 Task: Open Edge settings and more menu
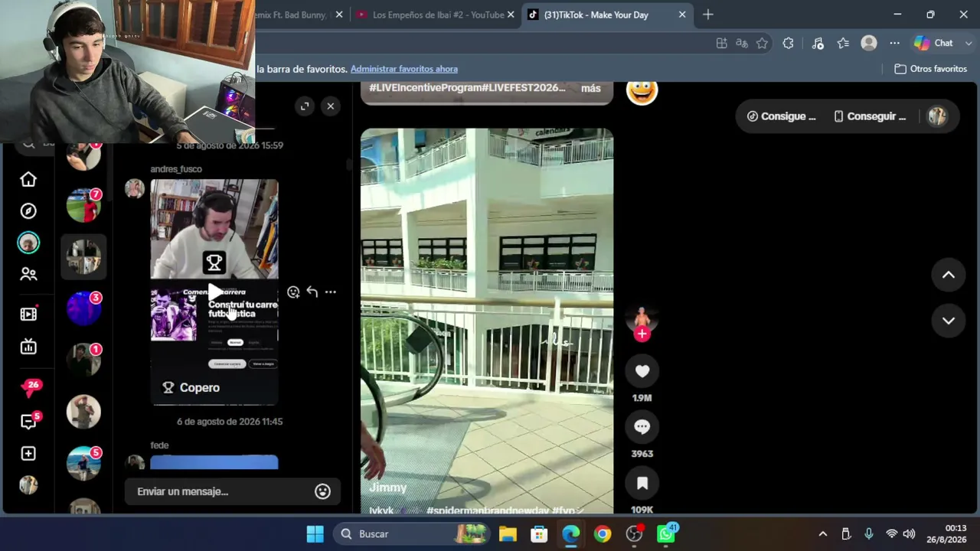point(894,44)
